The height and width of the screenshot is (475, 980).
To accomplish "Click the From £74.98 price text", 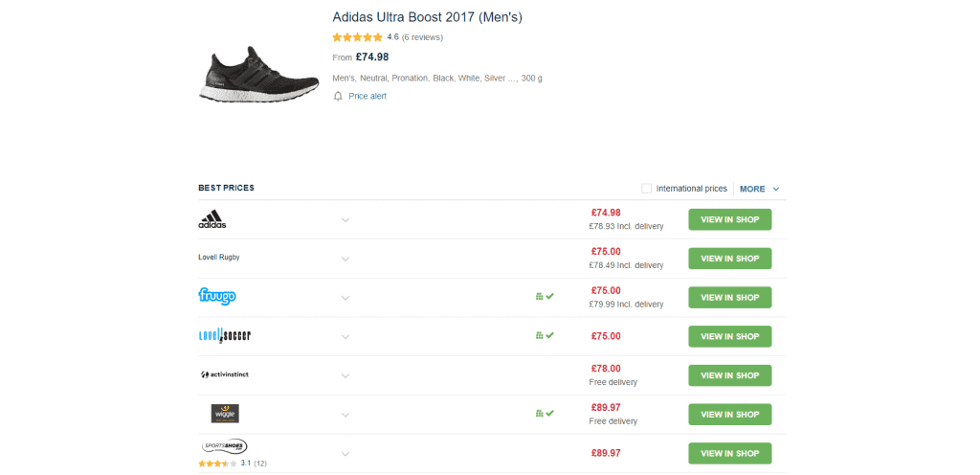I will pyautogui.click(x=361, y=57).
